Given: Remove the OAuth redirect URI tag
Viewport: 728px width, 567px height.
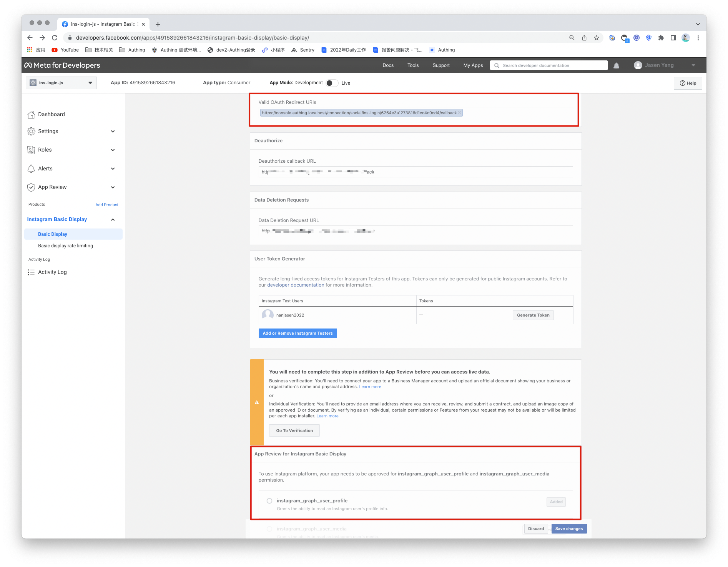Looking at the screenshot, I should (x=459, y=113).
